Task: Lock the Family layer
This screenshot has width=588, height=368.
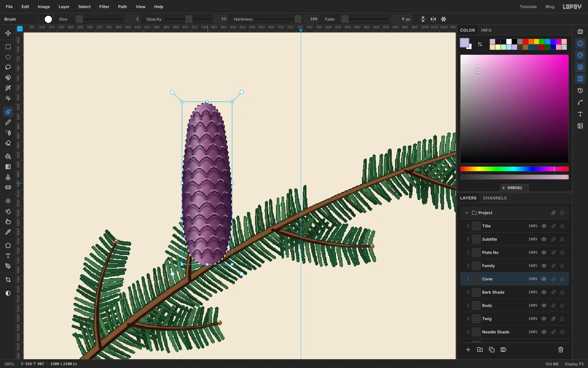Action: 562,266
